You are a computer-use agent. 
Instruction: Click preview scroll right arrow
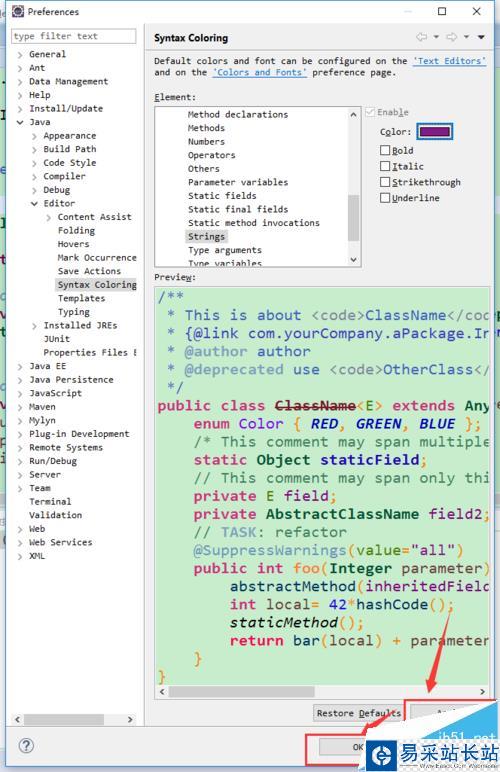coord(482,691)
